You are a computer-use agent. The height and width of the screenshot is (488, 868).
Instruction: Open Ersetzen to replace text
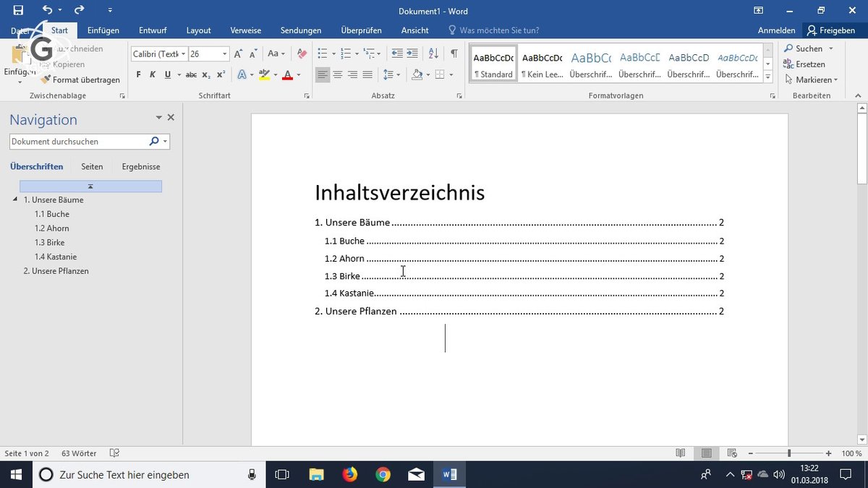tap(805, 64)
